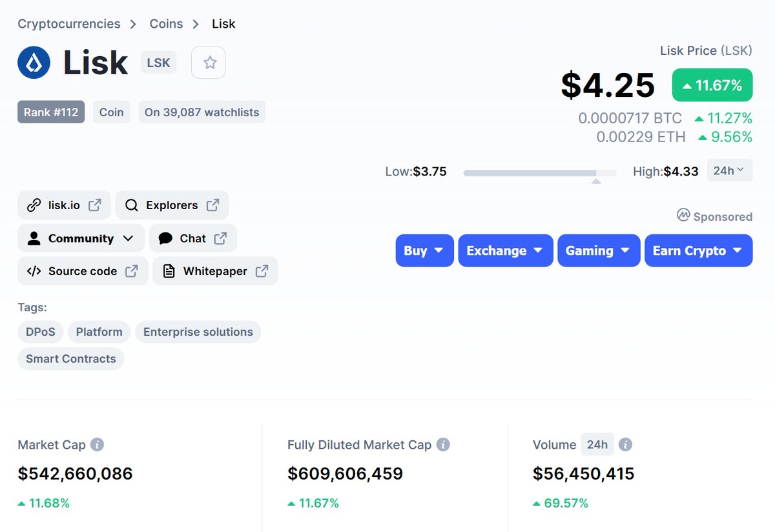Go to Coins breadcrumb

(x=166, y=24)
